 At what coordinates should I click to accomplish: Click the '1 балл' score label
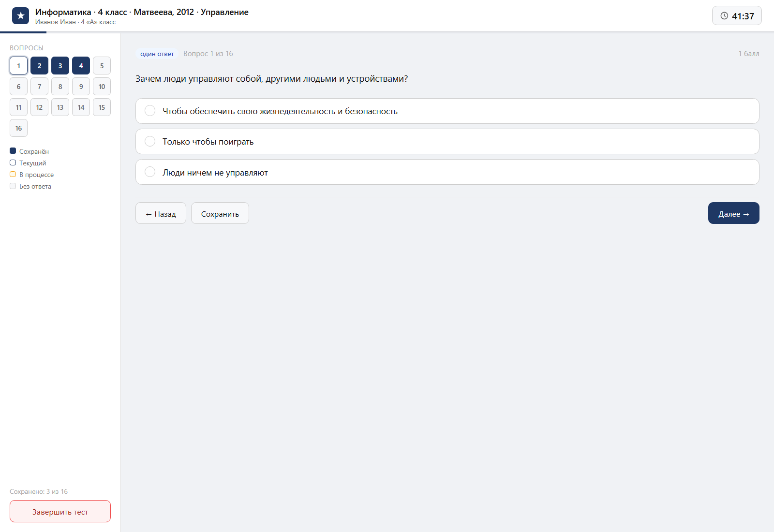point(748,54)
